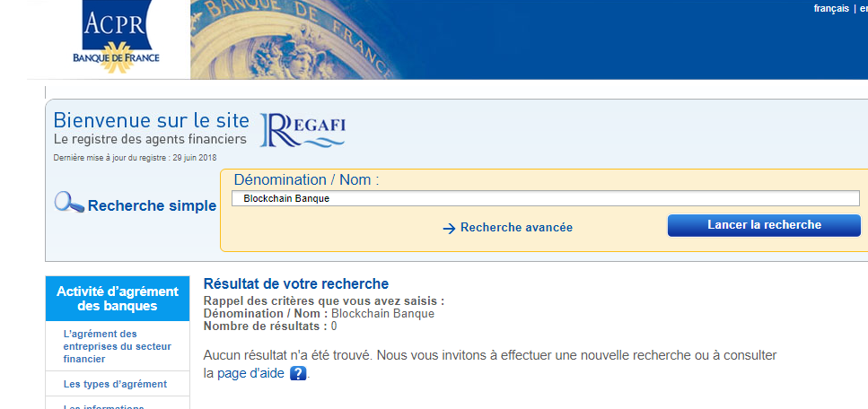Open the Recherche avancée link

click(x=516, y=228)
